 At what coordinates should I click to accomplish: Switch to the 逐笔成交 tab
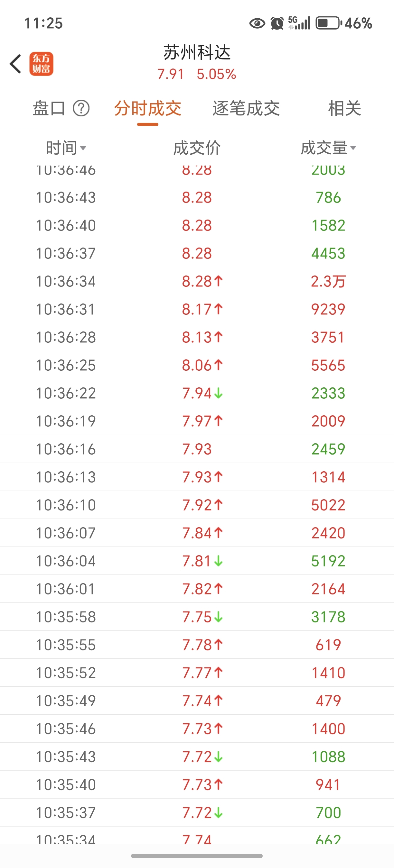click(246, 109)
